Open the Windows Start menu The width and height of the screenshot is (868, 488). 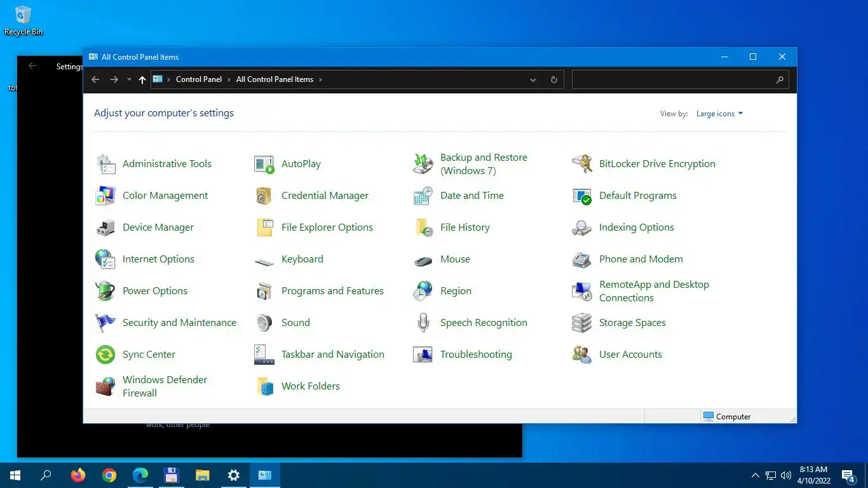point(15,475)
